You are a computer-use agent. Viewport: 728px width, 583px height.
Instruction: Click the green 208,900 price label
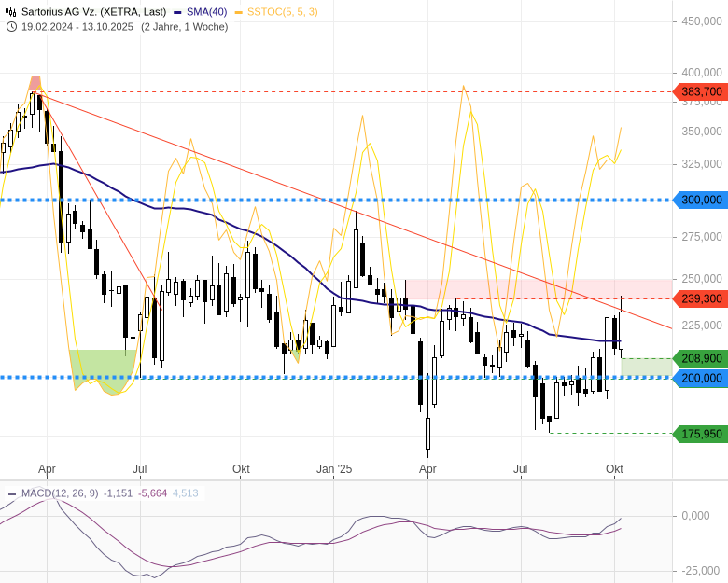tap(702, 358)
